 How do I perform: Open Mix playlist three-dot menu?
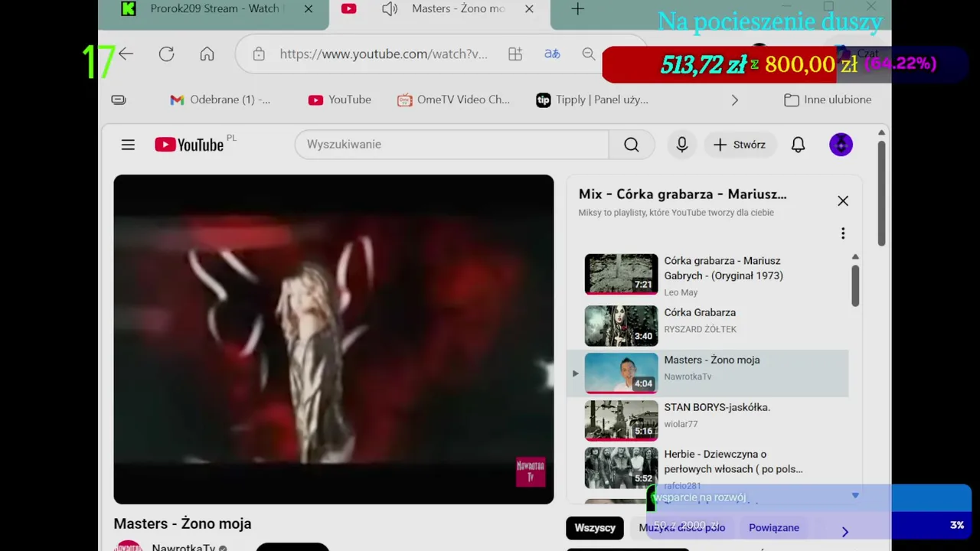843,233
